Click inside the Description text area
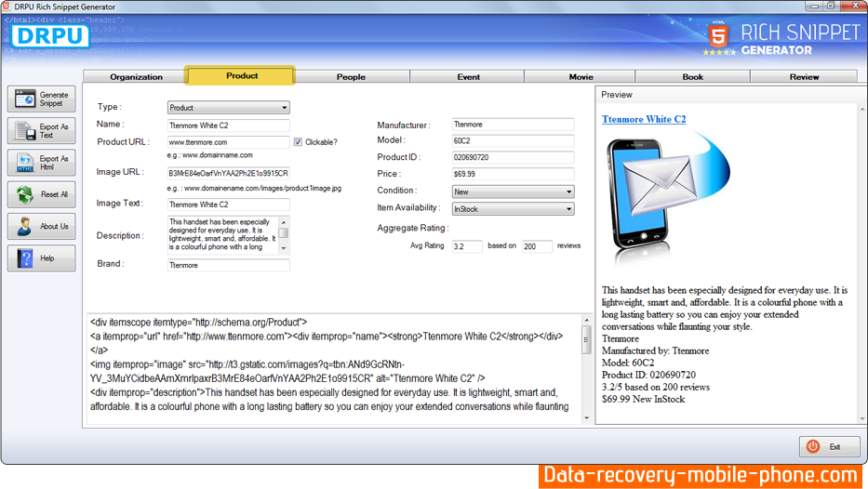 tap(222, 234)
